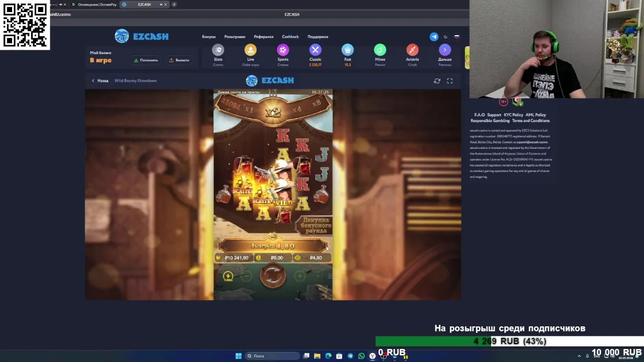Click the EZCASH logo in site header

click(x=141, y=36)
